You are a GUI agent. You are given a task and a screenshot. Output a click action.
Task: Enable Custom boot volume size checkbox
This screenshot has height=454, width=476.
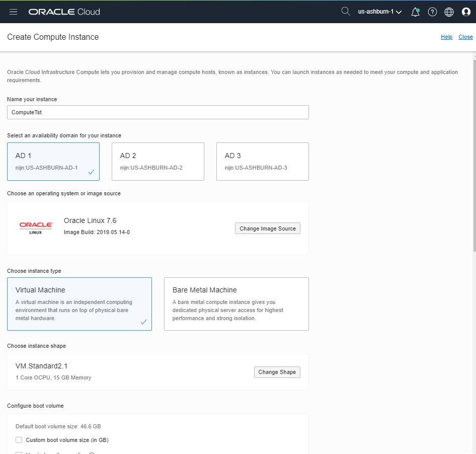(x=19, y=440)
